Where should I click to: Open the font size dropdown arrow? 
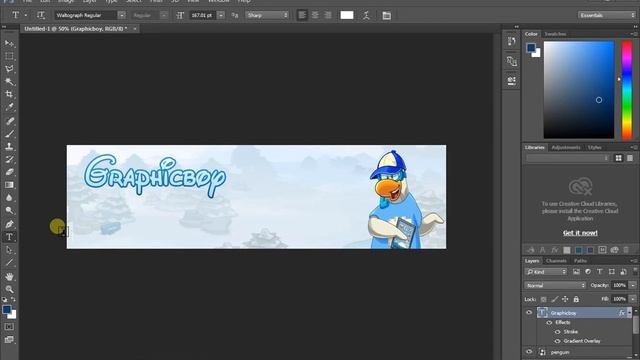[x=221, y=15]
